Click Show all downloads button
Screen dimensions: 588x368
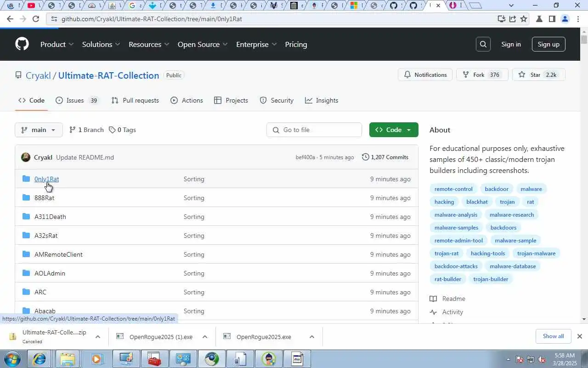coord(553,336)
